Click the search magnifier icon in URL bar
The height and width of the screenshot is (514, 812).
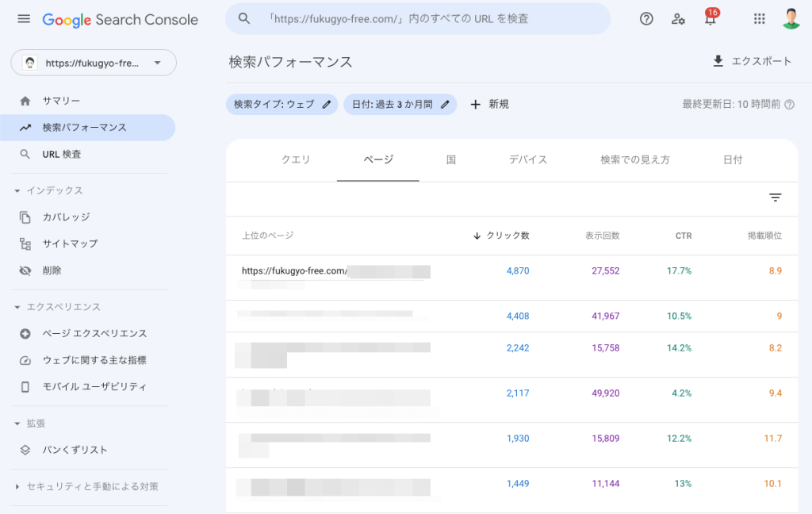click(x=244, y=19)
